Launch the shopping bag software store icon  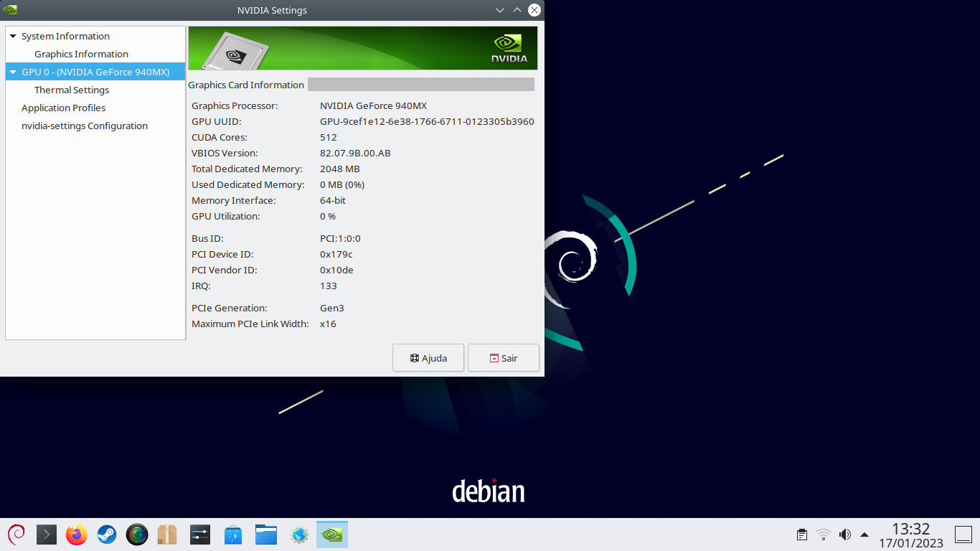click(233, 534)
